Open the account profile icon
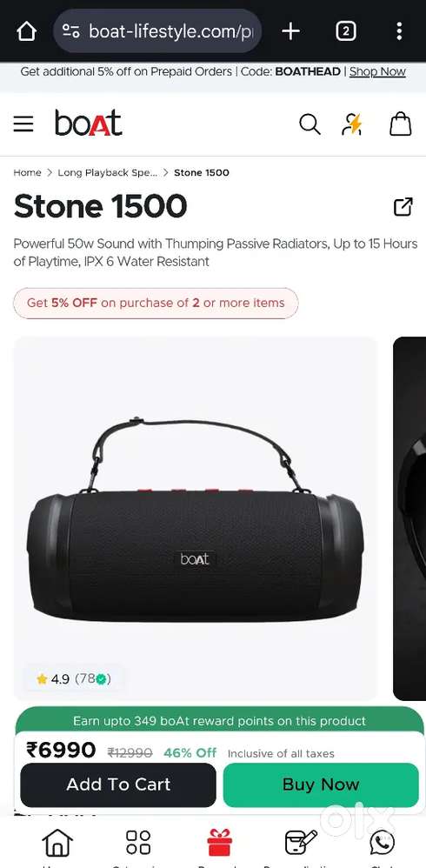This screenshot has height=868, width=426. click(x=352, y=124)
